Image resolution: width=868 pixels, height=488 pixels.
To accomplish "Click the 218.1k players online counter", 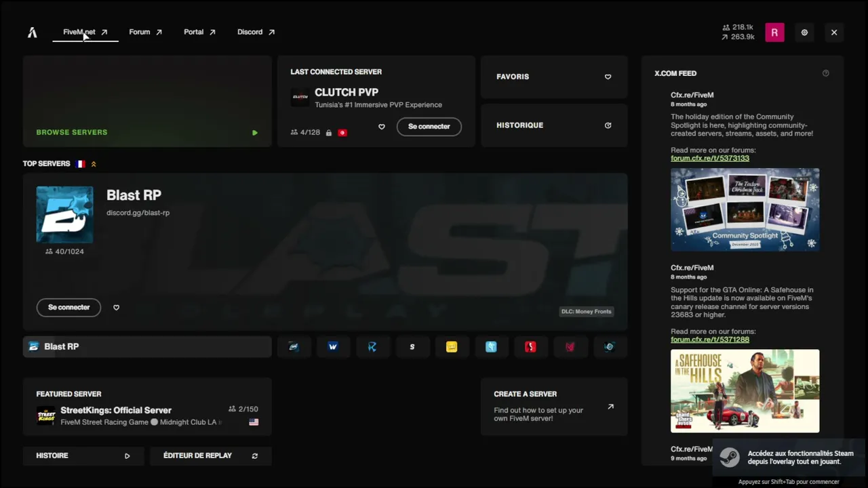I will click(x=738, y=28).
